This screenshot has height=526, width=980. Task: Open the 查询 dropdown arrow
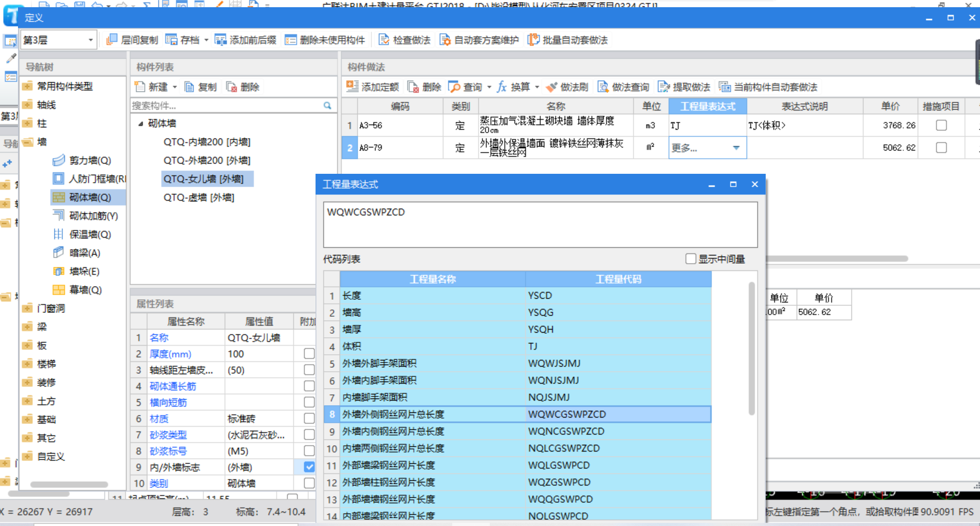pos(489,87)
